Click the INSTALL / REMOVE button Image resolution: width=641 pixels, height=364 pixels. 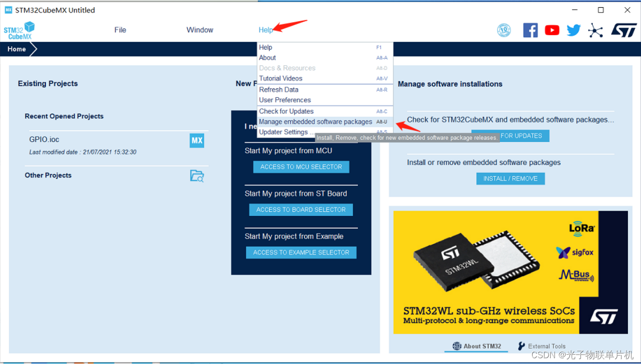click(511, 179)
